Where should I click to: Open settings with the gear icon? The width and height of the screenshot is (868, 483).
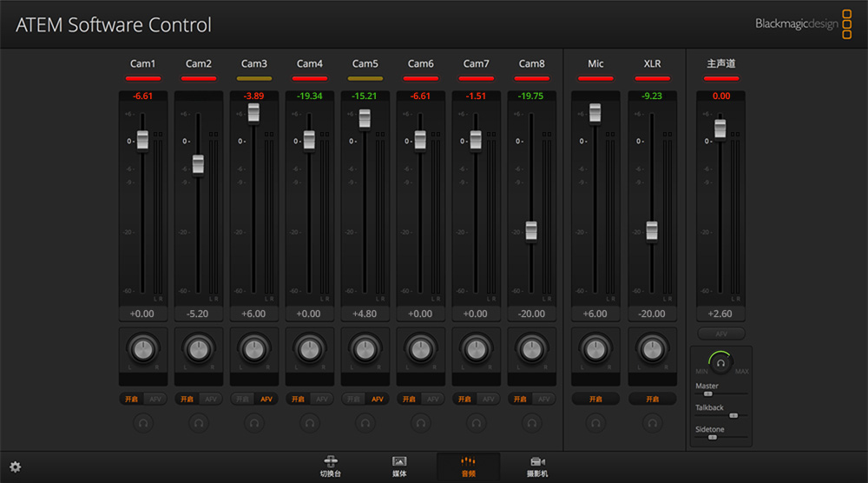[x=16, y=467]
